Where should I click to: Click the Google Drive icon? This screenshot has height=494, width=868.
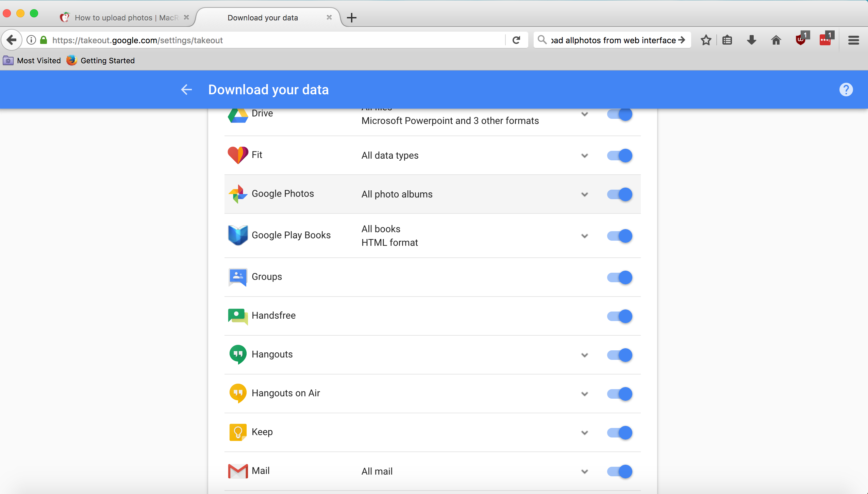click(x=238, y=115)
